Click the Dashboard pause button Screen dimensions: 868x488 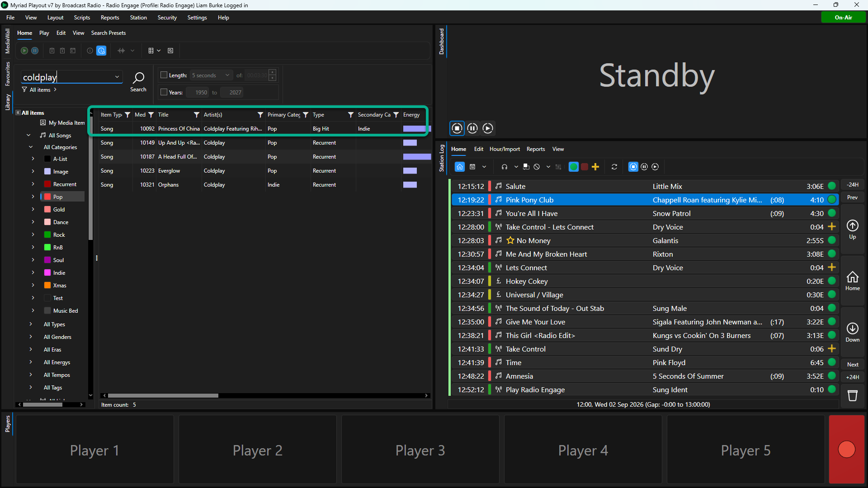pos(472,128)
